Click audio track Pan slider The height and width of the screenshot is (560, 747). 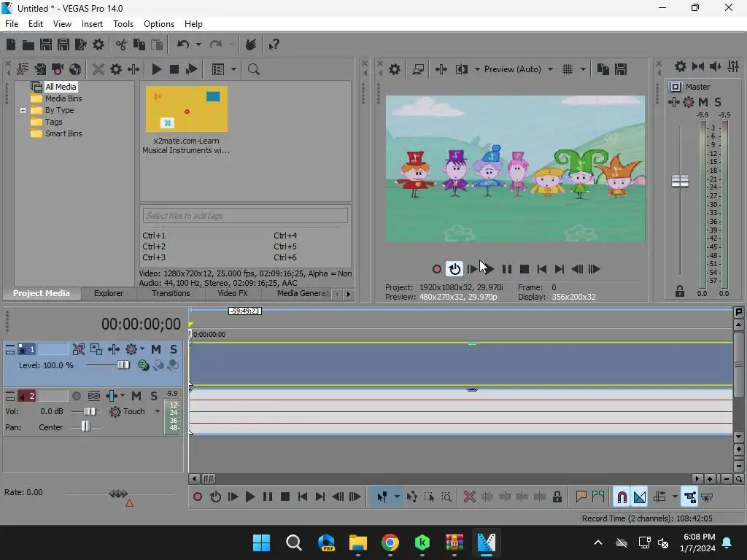[85, 427]
